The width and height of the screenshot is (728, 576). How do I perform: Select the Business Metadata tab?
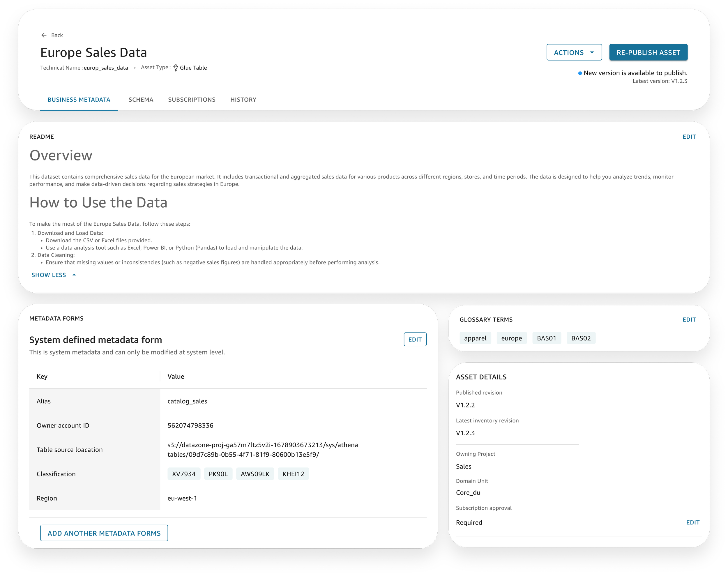(x=79, y=100)
